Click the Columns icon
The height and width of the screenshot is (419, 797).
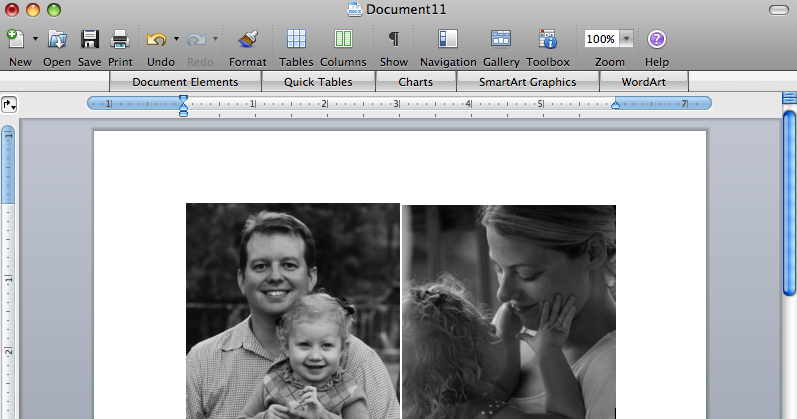(x=343, y=39)
